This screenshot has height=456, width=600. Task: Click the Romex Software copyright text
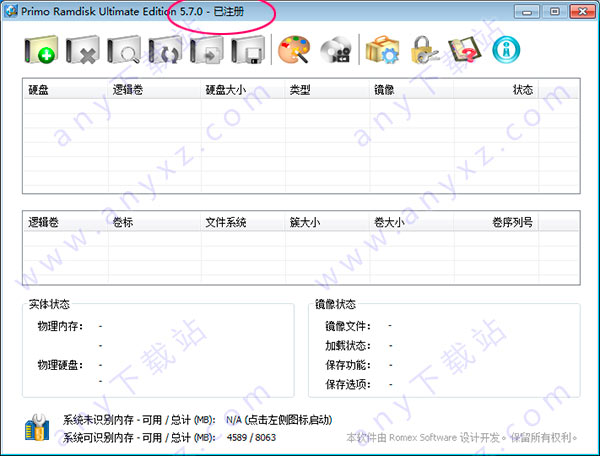462,437
